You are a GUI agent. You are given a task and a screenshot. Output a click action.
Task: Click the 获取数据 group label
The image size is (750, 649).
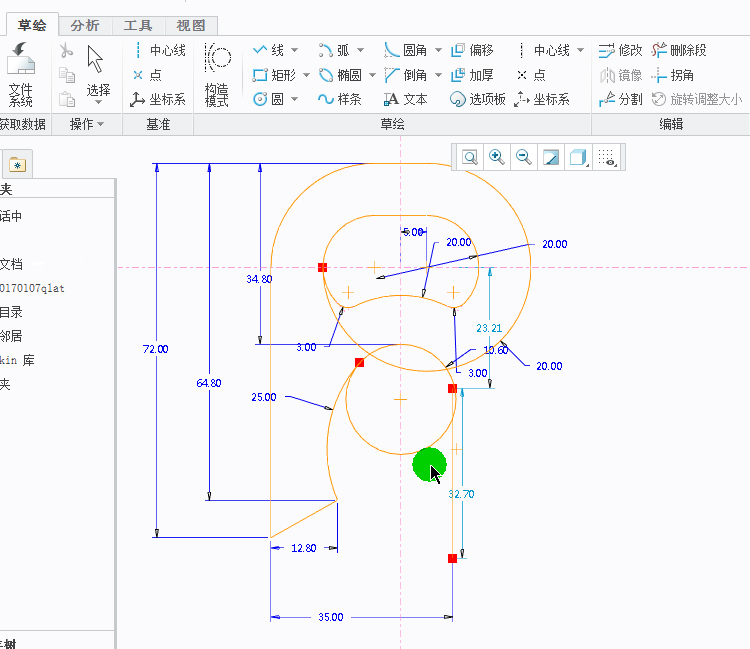pyautogui.click(x=22, y=124)
